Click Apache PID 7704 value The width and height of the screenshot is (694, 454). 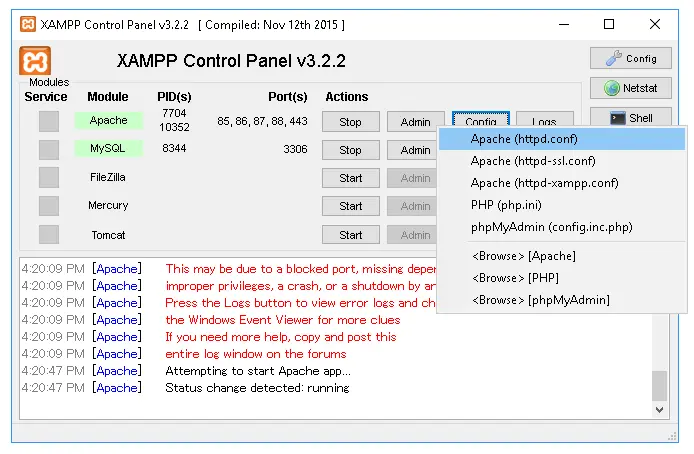[174, 113]
